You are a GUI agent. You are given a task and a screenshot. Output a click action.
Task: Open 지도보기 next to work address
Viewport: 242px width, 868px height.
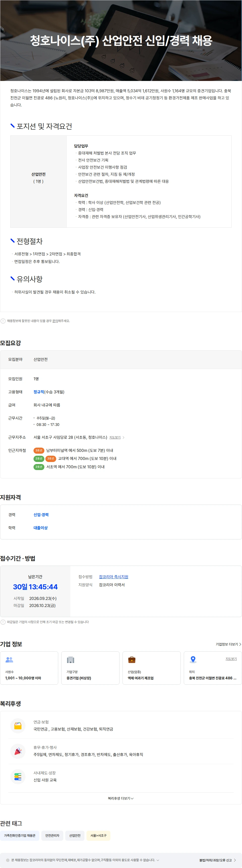pos(115,437)
